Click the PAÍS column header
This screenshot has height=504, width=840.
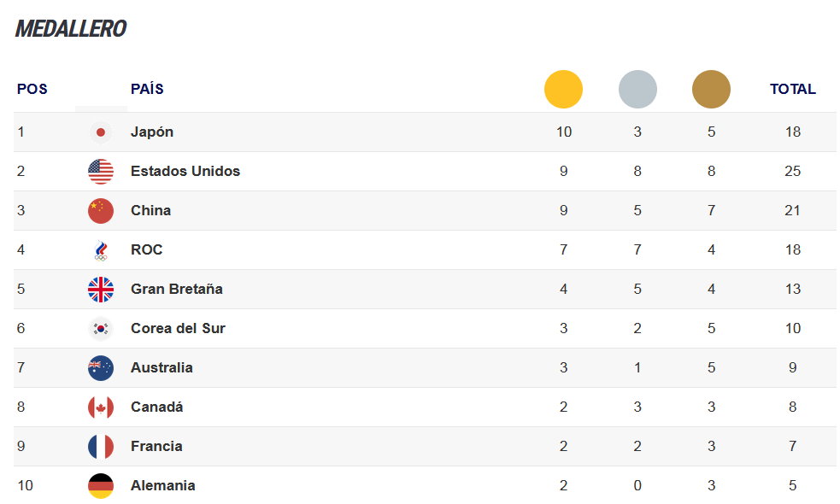point(147,88)
